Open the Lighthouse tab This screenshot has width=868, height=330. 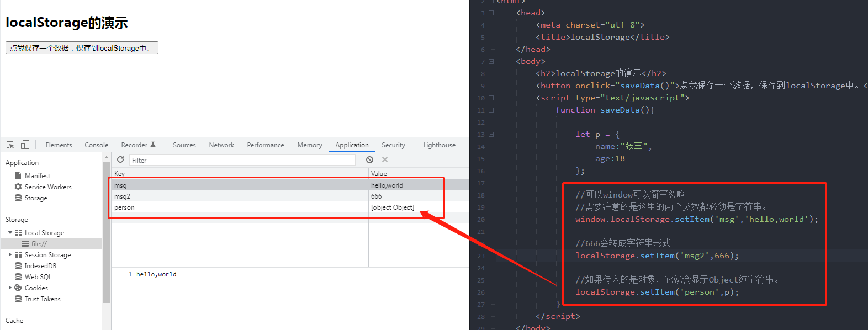[x=440, y=145]
